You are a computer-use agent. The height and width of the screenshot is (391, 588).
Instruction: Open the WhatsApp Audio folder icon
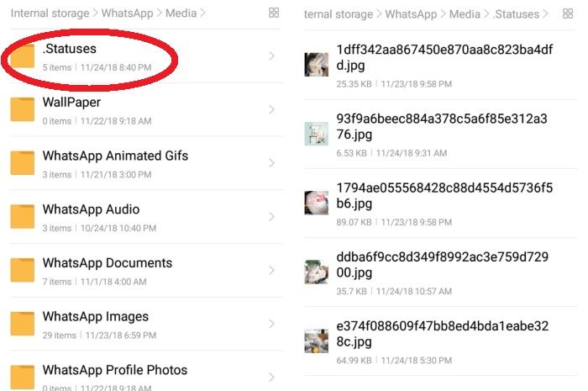[23, 216]
